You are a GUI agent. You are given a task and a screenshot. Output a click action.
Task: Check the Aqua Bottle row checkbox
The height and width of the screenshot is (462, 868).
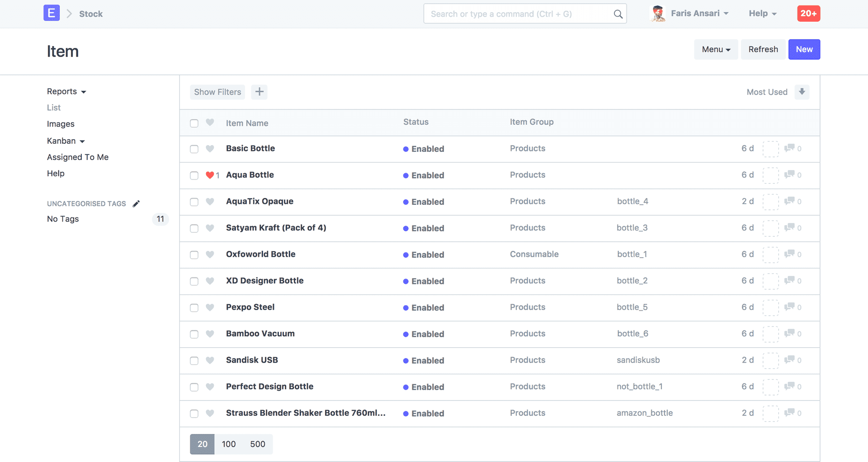[x=194, y=175]
